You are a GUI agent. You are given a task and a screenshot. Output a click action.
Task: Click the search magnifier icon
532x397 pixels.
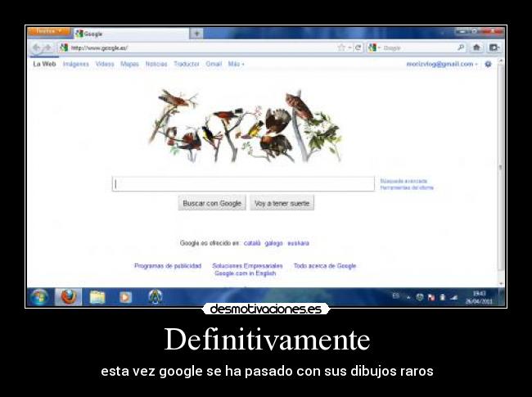click(x=461, y=47)
